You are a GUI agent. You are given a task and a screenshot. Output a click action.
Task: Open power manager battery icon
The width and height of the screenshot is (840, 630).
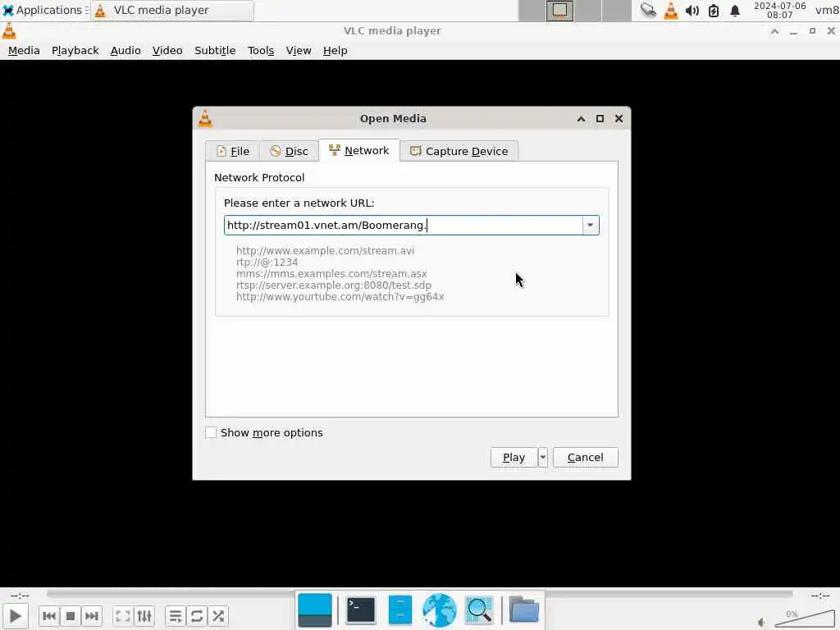(x=714, y=10)
